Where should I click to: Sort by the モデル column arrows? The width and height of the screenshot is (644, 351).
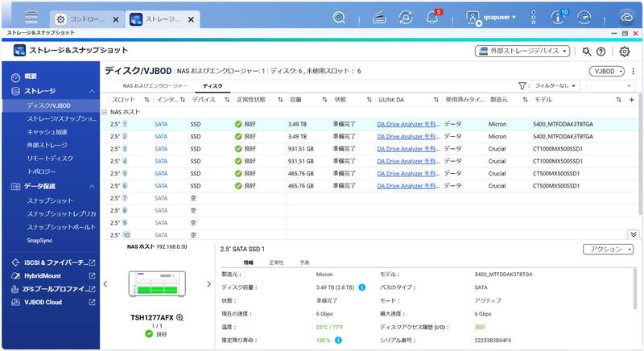tap(618, 100)
